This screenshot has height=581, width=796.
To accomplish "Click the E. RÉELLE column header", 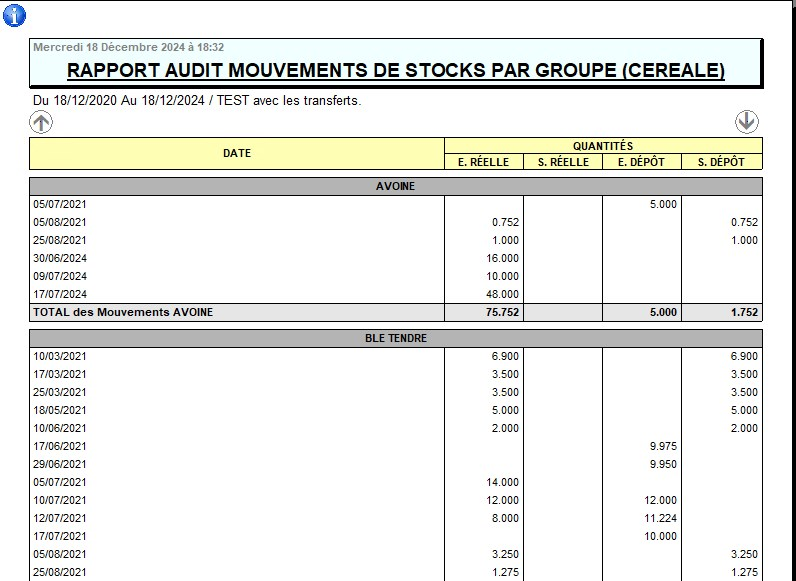I will [483, 162].
